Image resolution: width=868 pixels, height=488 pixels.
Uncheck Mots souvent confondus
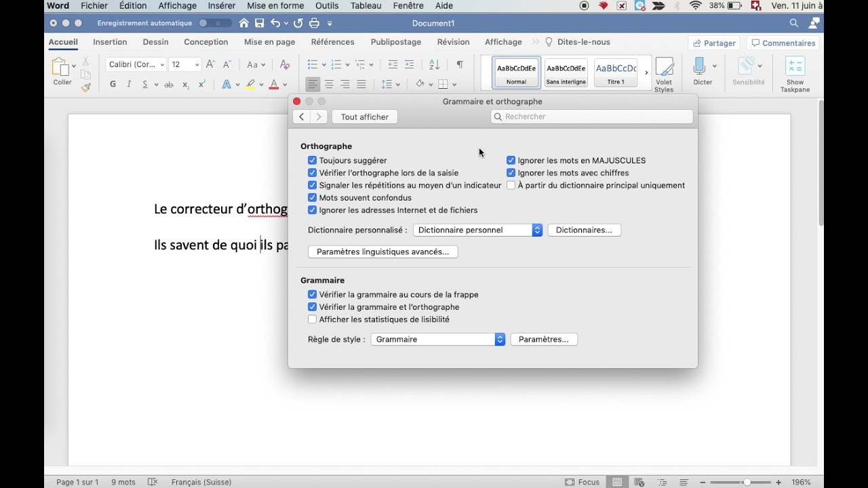click(313, 198)
